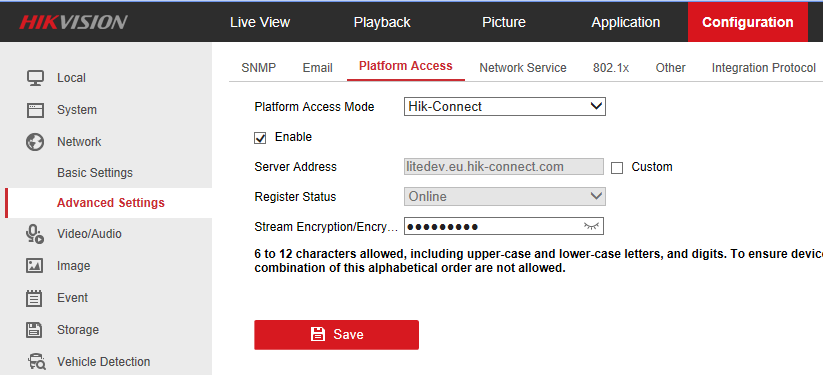Screen dimensions: 823x375
Task: Click the Storage floppy disk icon
Action: pyautogui.click(x=35, y=330)
